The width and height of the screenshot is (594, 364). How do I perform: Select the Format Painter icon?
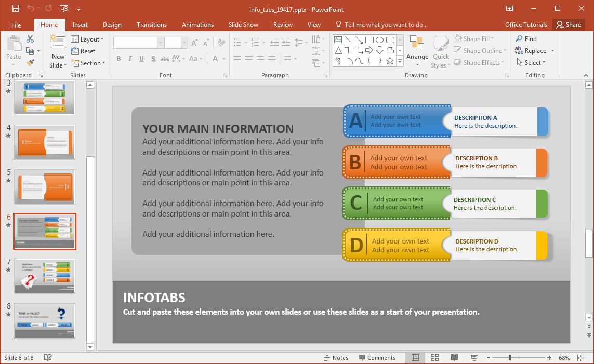(30, 62)
